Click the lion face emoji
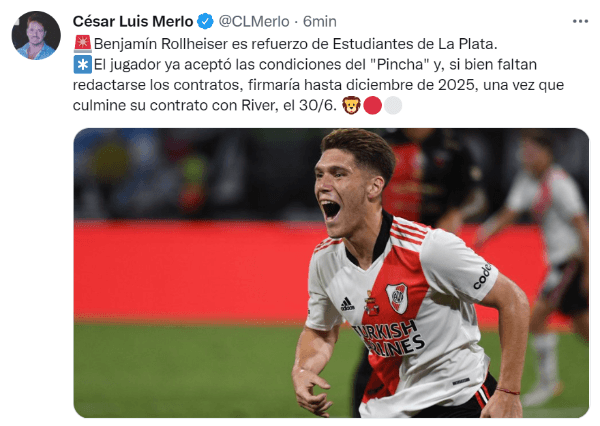 tap(351, 105)
